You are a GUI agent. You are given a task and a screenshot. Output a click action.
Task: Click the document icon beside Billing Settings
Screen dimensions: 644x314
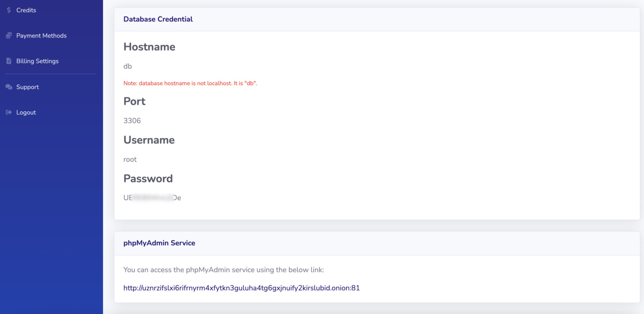tap(9, 61)
